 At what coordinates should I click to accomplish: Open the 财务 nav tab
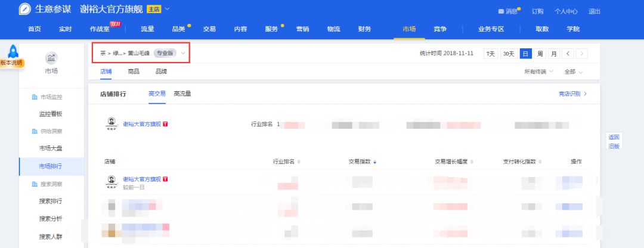[x=365, y=29]
